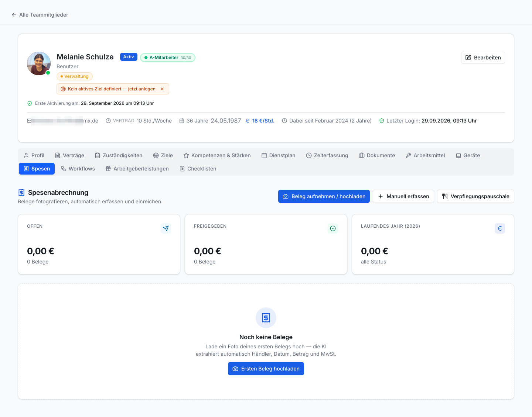Click 'Beleg aufnehmen / hochladen' button
The width and height of the screenshot is (532, 417).
(324, 196)
